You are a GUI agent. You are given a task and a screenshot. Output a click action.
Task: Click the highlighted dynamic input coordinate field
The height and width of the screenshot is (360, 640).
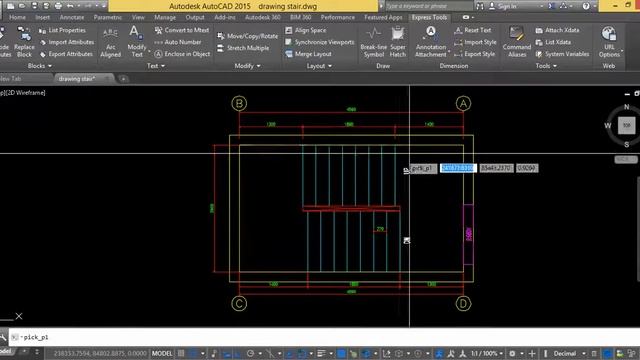tap(458, 168)
